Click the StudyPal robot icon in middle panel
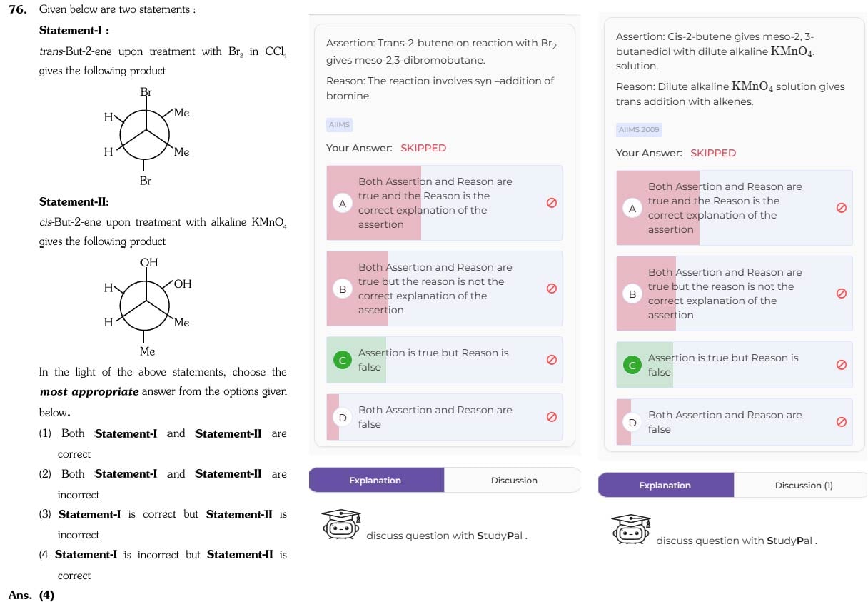Viewport: 868px width, 602px height. [342, 525]
